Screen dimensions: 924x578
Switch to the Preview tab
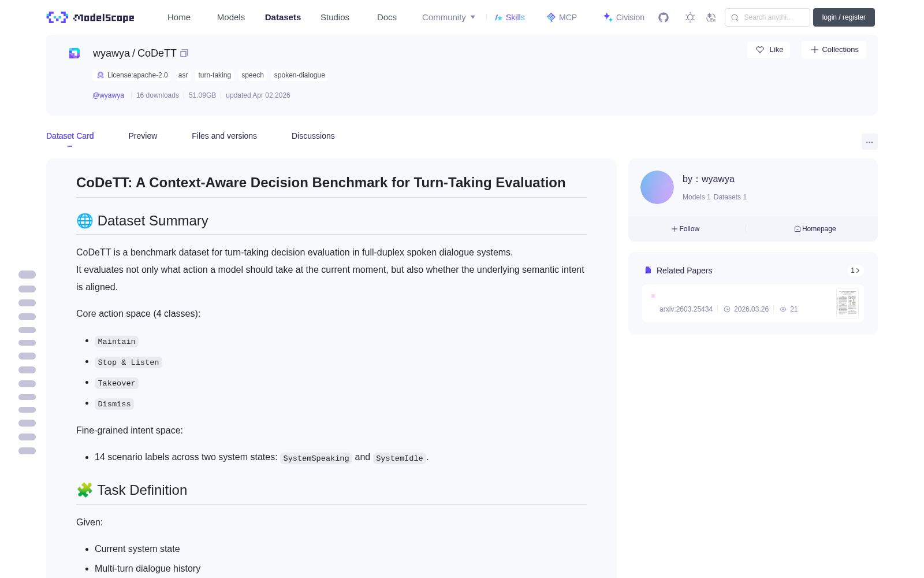[143, 136]
